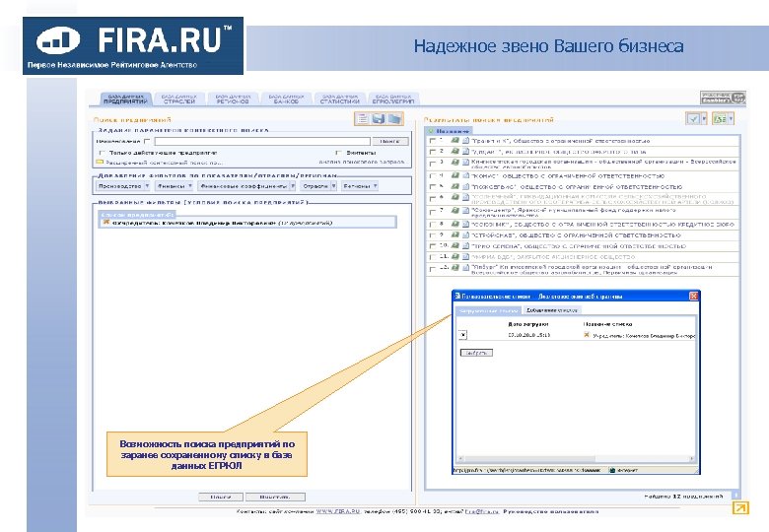Click the green card icon in result row 7

pyautogui.click(x=455, y=210)
